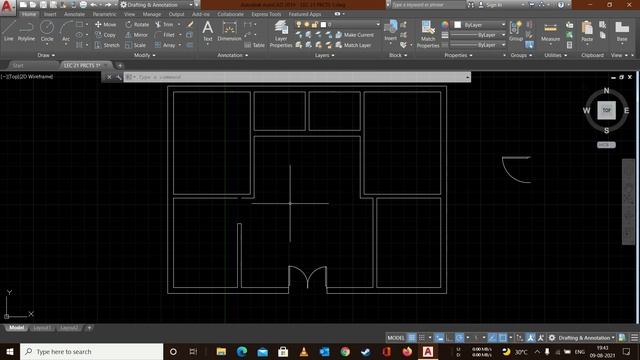Expand the Draw panel

[x=46, y=55]
